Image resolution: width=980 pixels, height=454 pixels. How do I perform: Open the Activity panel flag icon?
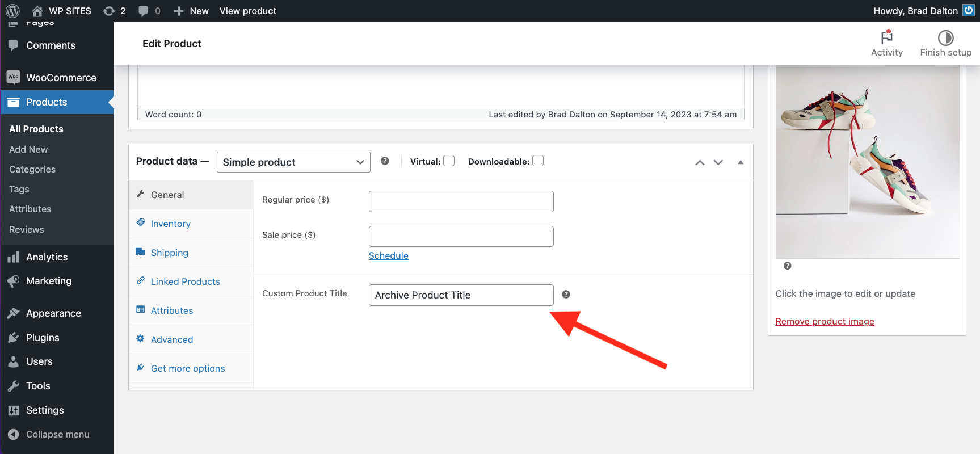point(886,37)
